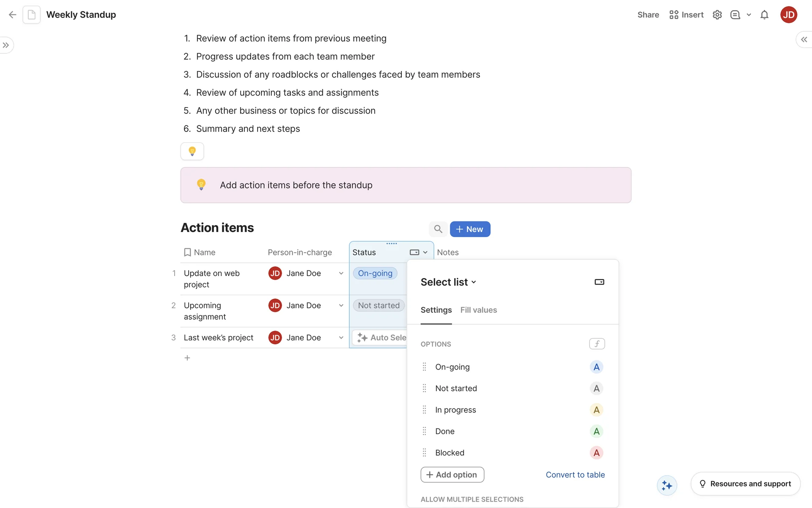812x508 pixels.
Task: Change color of the Blocked option
Action: [x=596, y=453]
